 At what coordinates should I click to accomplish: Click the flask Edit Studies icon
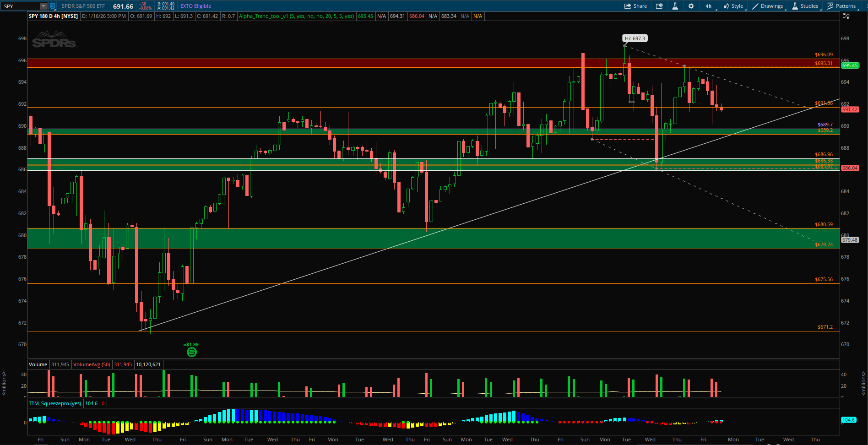point(675,6)
